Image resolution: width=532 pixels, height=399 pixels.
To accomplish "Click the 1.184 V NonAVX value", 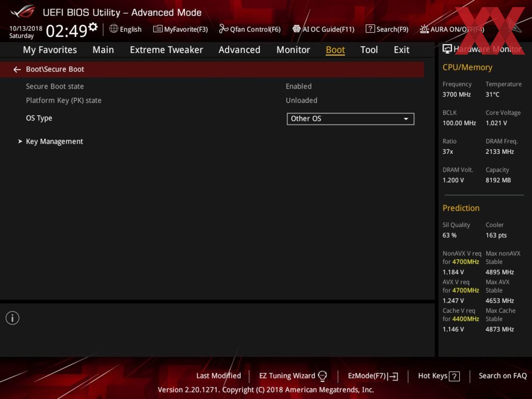I will pyautogui.click(x=453, y=272).
